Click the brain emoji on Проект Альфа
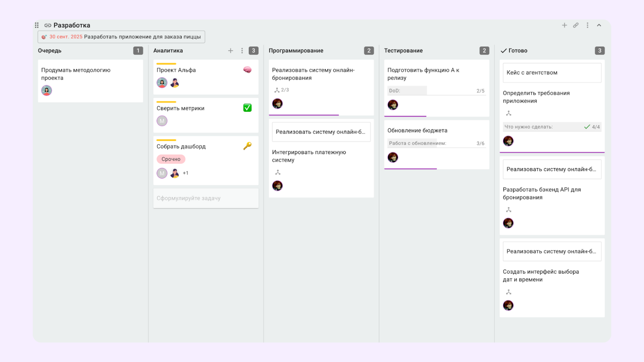644x362 pixels. tap(247, 70)
